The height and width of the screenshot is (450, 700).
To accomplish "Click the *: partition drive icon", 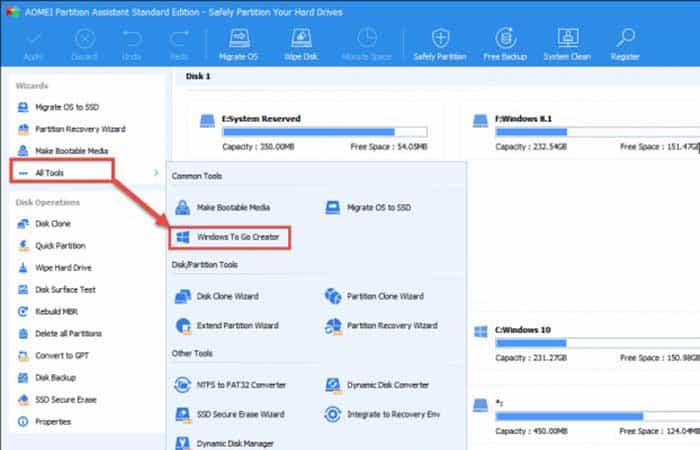I will [480, 405].
